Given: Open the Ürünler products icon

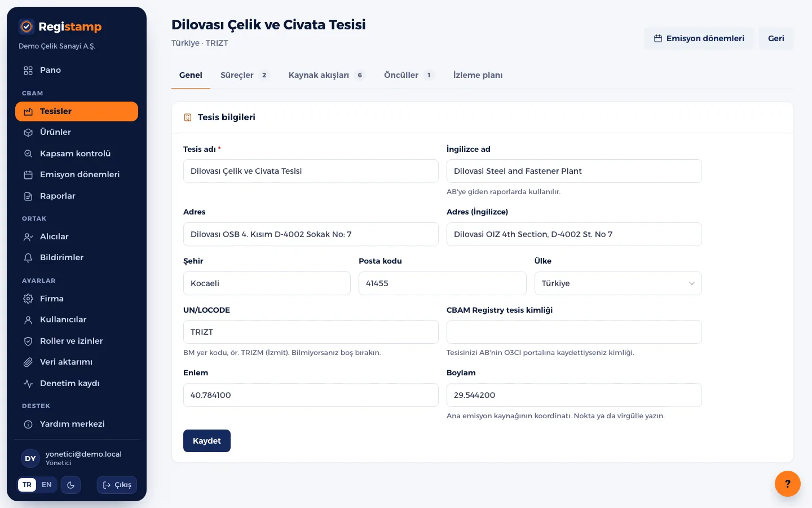Looking at the screenshot, I should coord(28,133).
